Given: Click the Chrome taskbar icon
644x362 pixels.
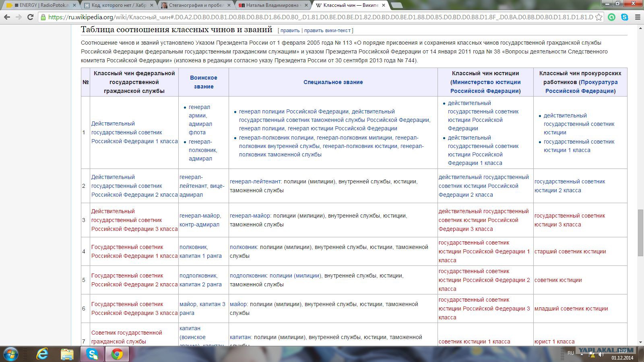Looking at the screenshot, I should 117,354.
